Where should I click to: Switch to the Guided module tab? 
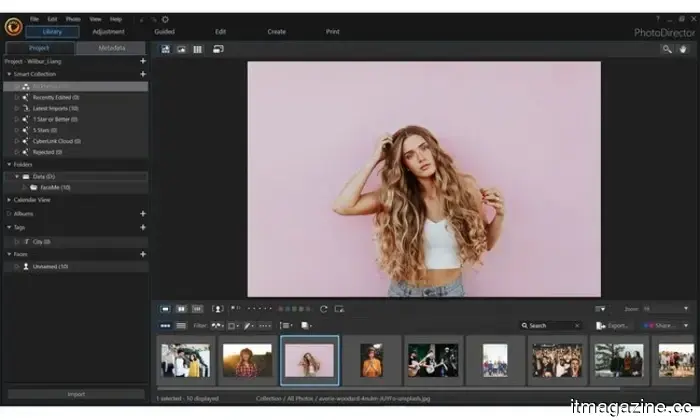pos(164,32)
